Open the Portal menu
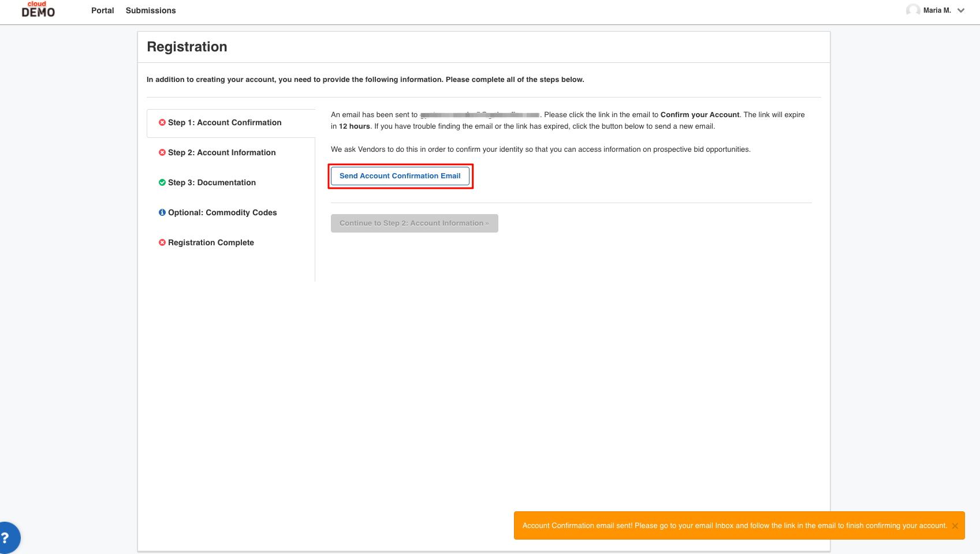This screenshot has height=554, width=980. pos(103,10)
